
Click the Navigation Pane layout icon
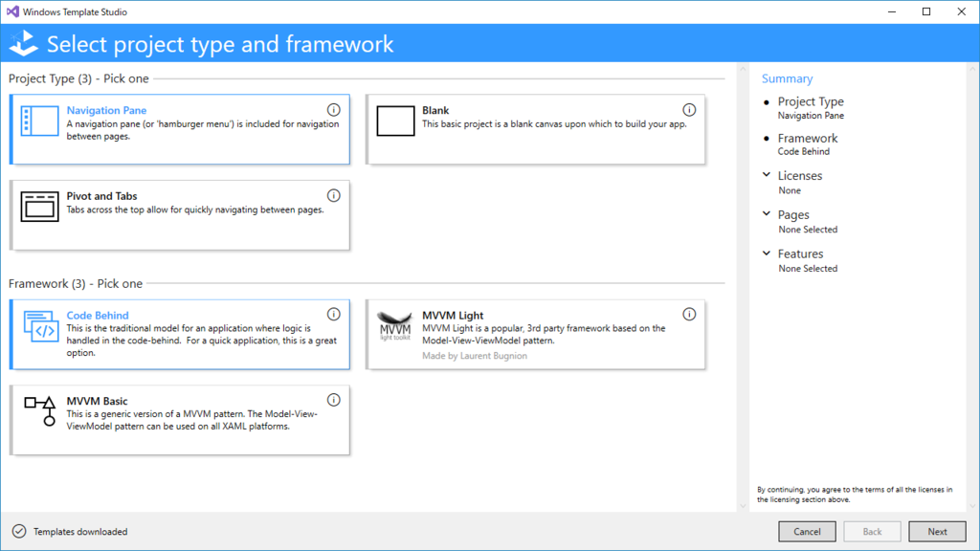click(39, 121)
